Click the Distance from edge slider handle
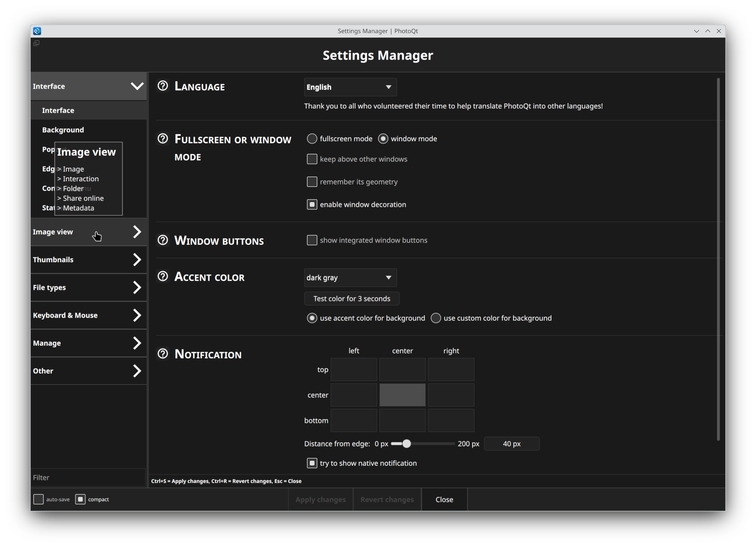The width and height of the screenshot is (756, 547). coord(407,444)
